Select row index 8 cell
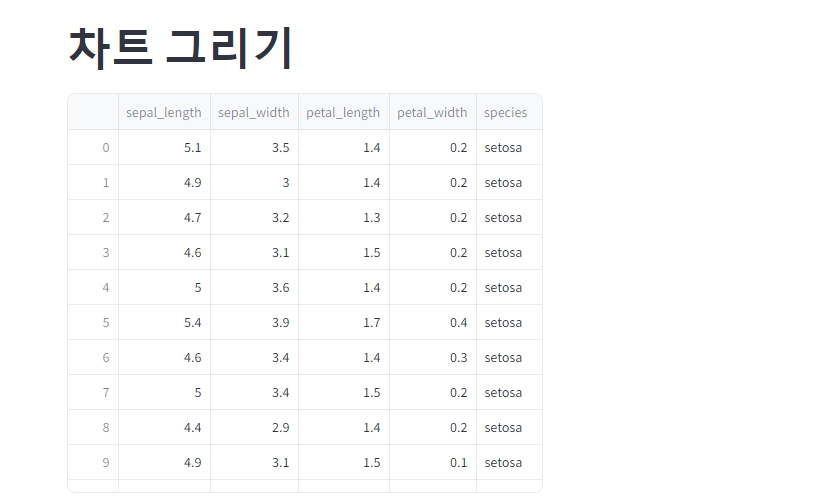The height and width of the screenshot is (503, 830). pyautogui.click(x=93, y=427)
